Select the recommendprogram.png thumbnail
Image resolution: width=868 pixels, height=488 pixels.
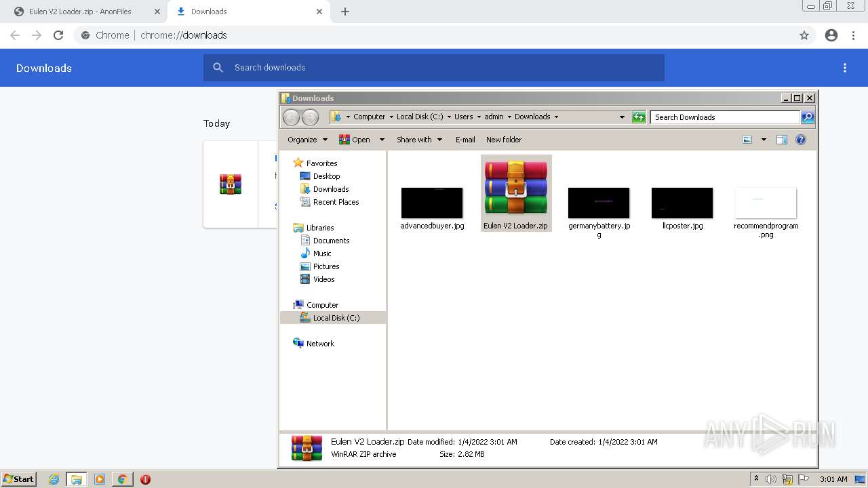[766, 203]
